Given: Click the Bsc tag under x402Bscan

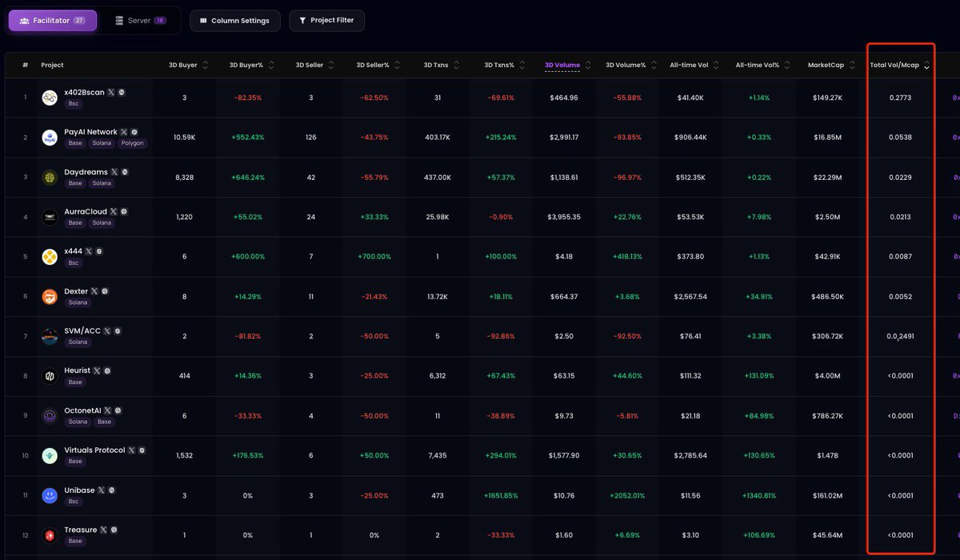Looking at the screenshot, I should [74, 104].
